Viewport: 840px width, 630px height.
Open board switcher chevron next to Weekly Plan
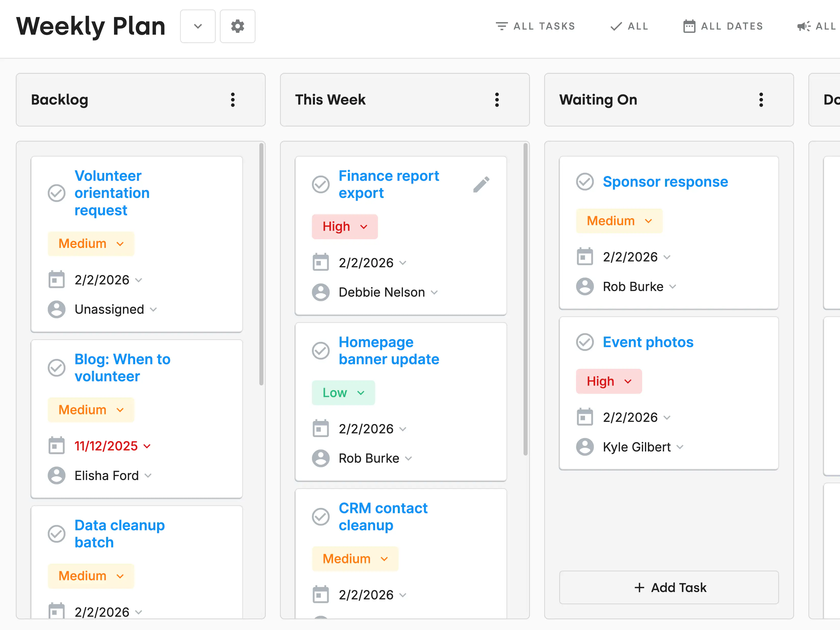(x=197, y=26)
